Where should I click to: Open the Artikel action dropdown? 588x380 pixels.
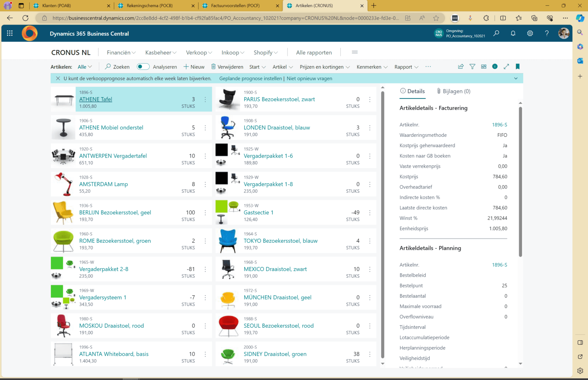[x=283, y=67]
